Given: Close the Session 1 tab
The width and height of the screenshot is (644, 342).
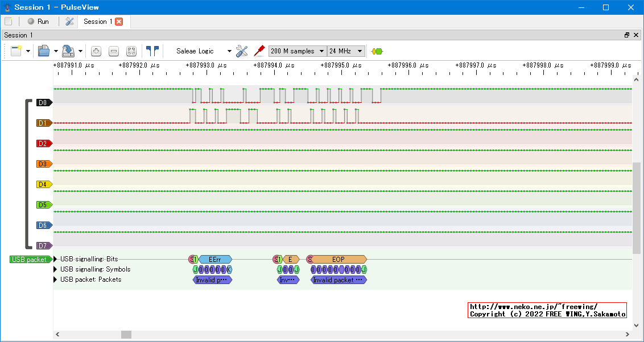Looking at the screenshot, I should [x=119, y=22].
